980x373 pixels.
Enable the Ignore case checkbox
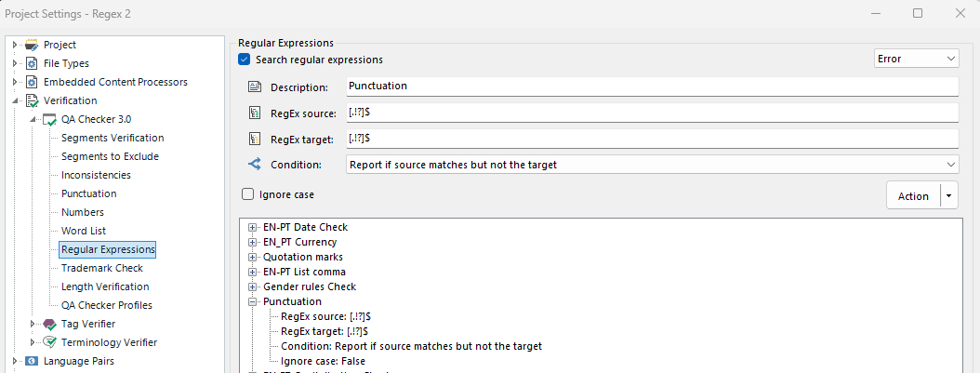[247, 195]
